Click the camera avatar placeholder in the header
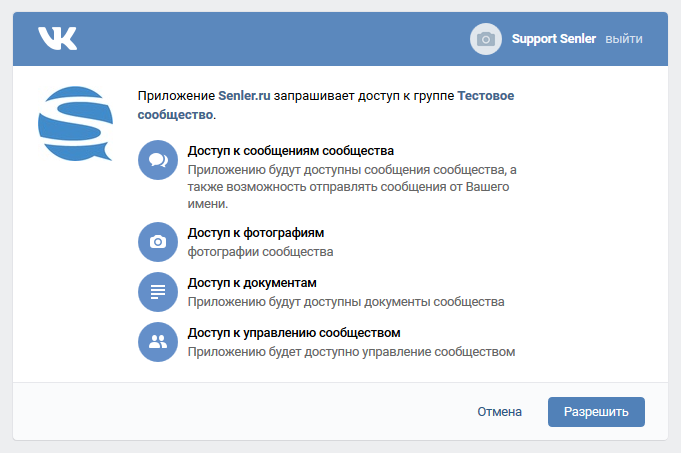Viewport: 681px width, 453px height. 485,39
